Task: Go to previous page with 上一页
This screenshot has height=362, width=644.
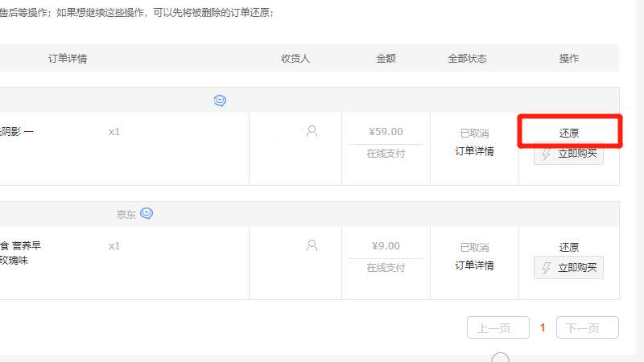Action: [x=497, y=327]
